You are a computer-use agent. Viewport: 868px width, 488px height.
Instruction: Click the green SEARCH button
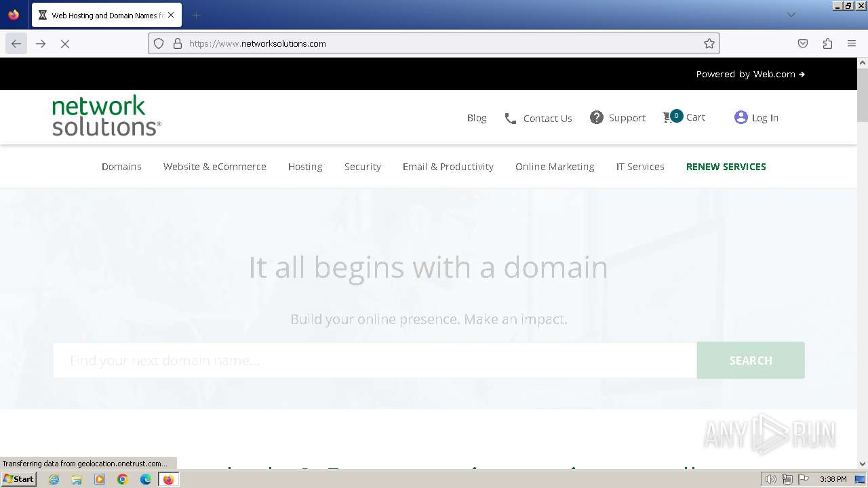click(751, 360)
